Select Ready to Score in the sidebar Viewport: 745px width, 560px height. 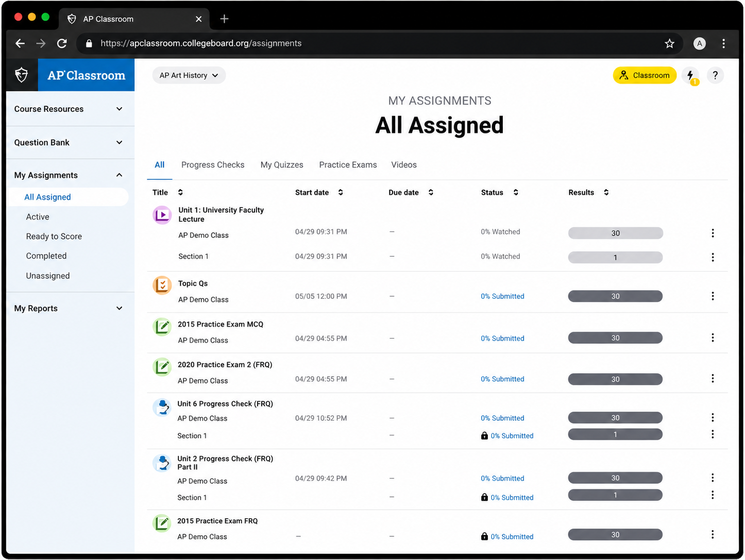pyautogui.click(x=54, y=236)
